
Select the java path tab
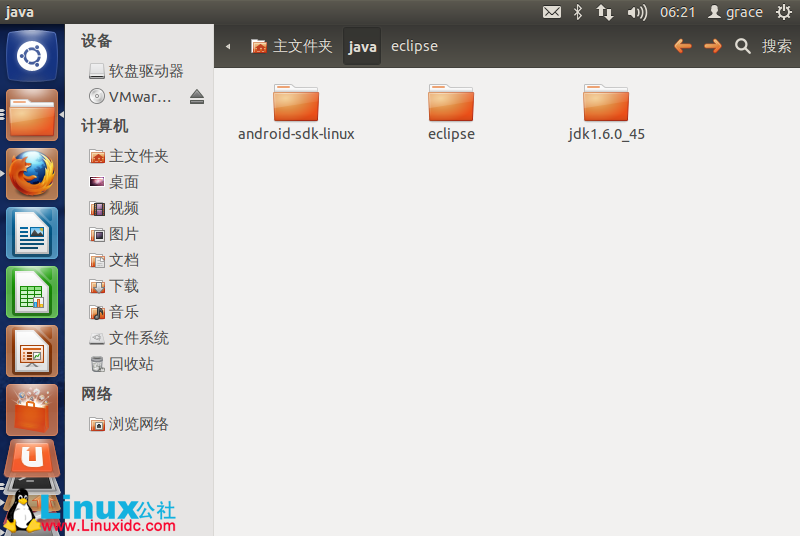tap(362, 46)
